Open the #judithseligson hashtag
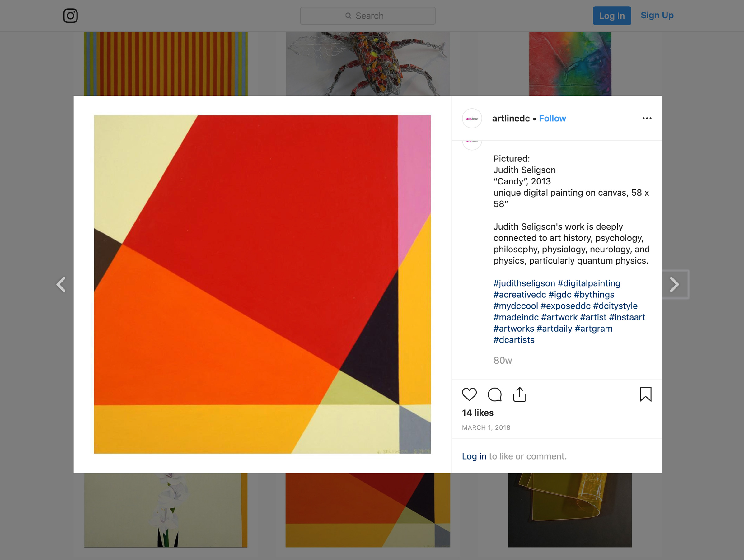 tap(524, 283)
